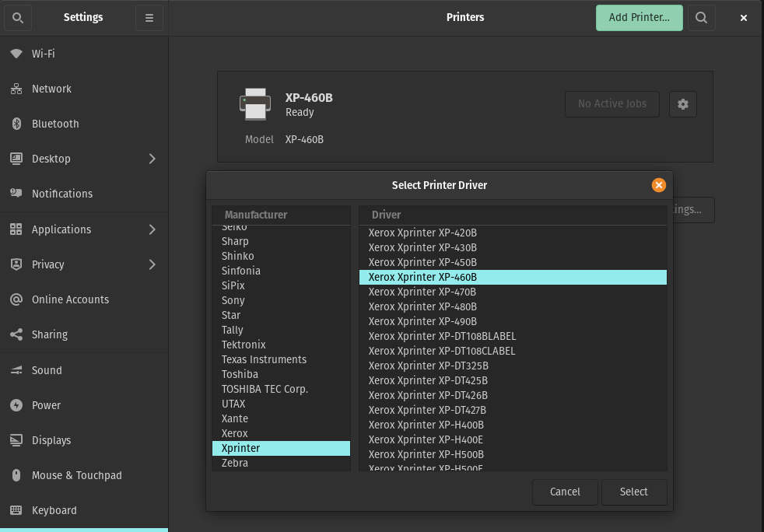Screen dimensions: 764x532
Task: Open the Network settings page
Action: pyautogui.click(x=84, y=89)
